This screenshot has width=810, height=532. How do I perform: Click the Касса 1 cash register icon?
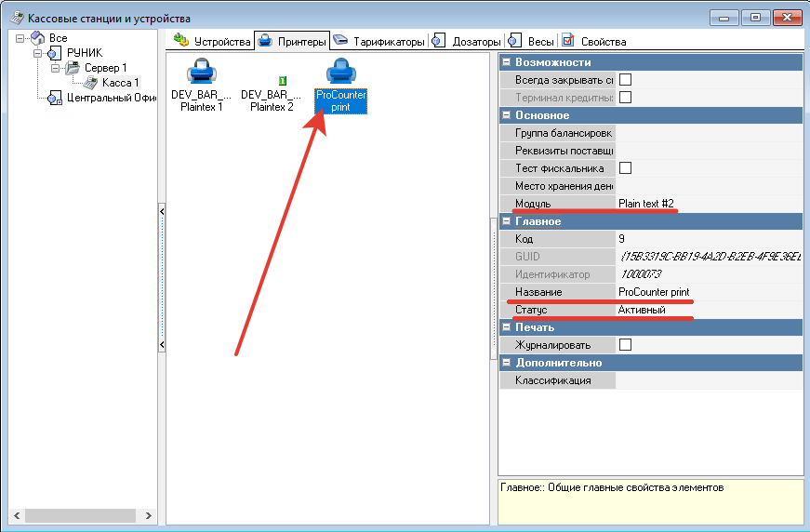[x=90, y=83]
